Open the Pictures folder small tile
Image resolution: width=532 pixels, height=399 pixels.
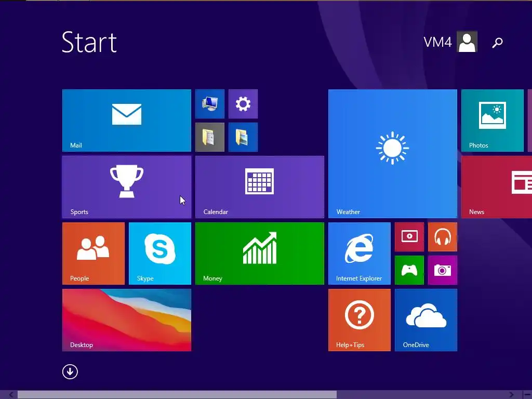[x=243, y=137]
